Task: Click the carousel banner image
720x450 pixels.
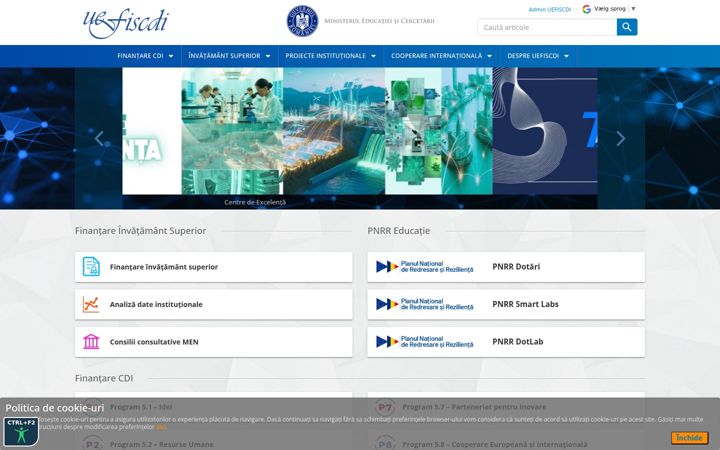Action: click(x=360, y=131)
